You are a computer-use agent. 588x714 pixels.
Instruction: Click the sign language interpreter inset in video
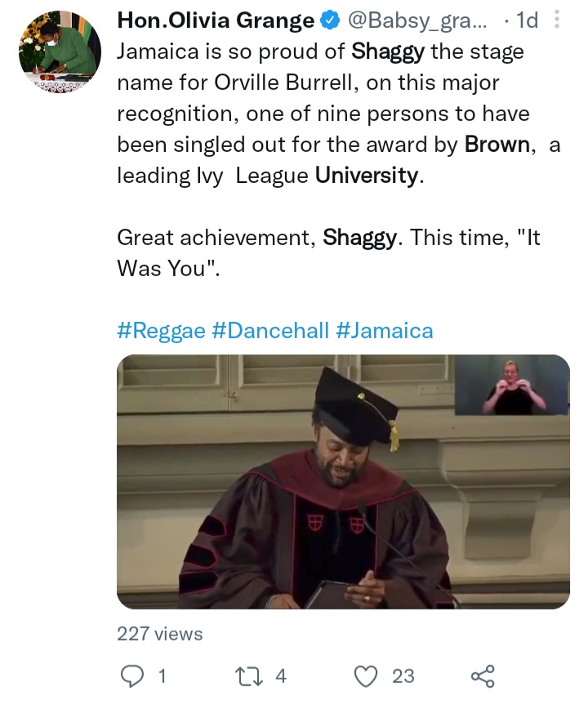click(x=512, y=386)
